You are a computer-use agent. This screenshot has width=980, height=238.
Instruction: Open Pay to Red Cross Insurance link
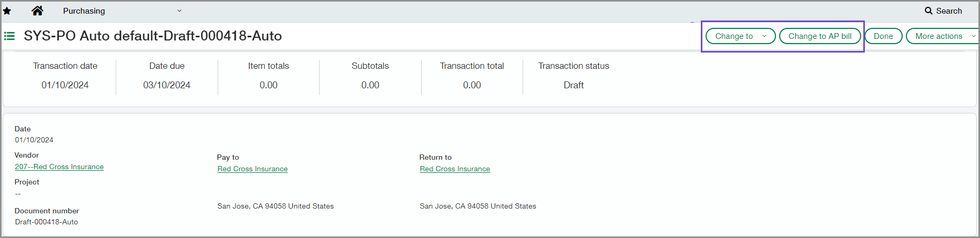252,169
